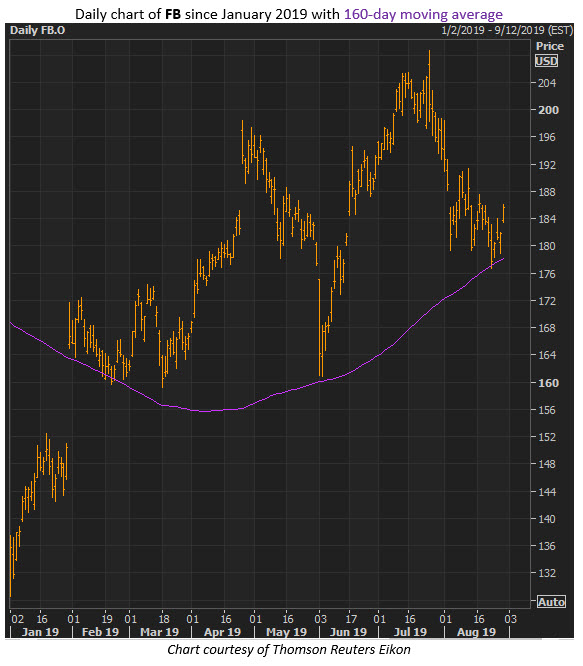Click the Price axis heading
This screenshot has width=583, height=666.
549,46
